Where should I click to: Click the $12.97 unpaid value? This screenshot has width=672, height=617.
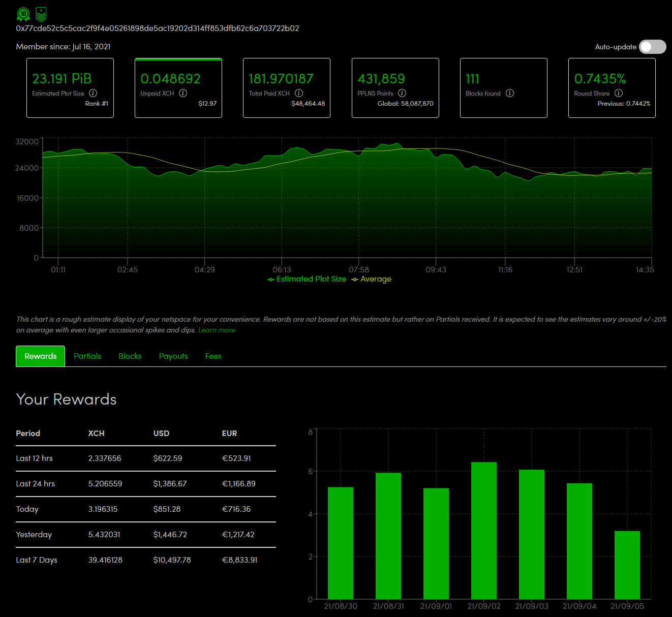pos(207,104)
